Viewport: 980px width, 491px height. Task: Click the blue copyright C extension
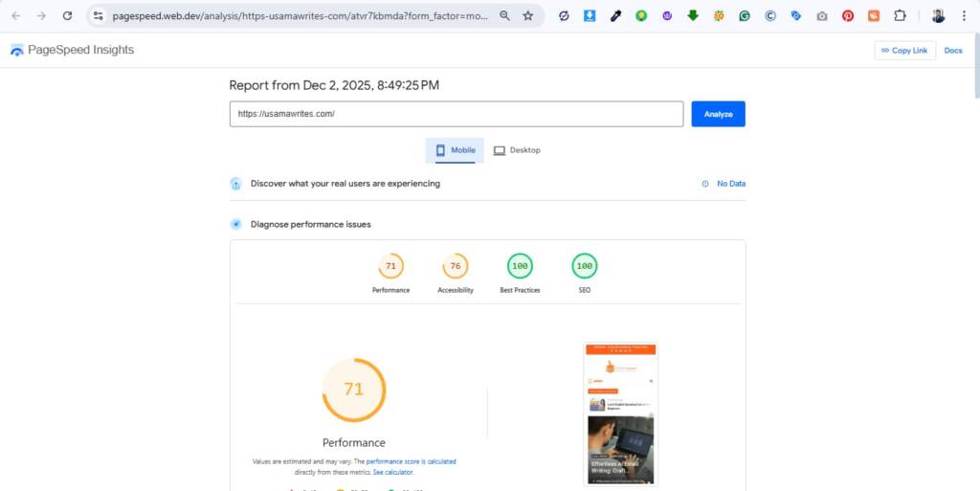[x=770, y=16]
